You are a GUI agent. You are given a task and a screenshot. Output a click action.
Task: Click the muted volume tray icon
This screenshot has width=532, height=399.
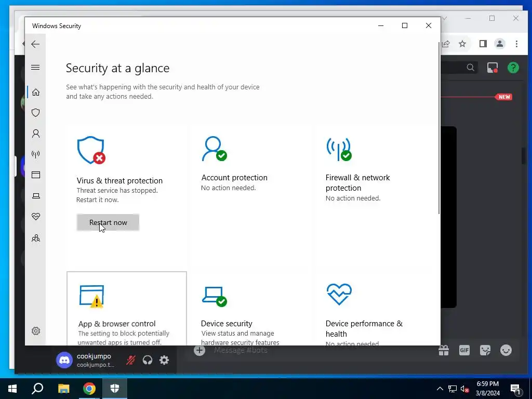(465, 389)
